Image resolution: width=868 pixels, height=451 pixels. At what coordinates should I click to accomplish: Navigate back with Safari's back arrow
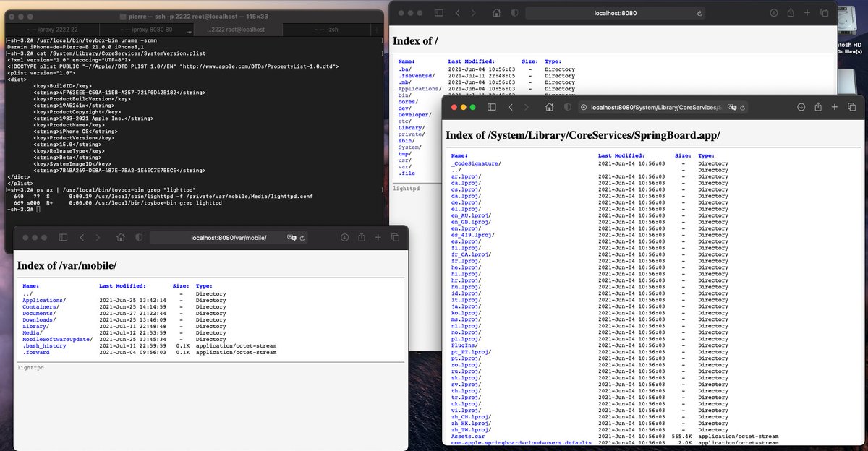(511, 106)
